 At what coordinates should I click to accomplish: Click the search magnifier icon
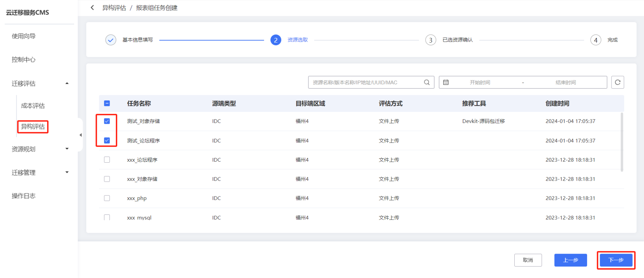pyautogui.click(x=427, y=82)
